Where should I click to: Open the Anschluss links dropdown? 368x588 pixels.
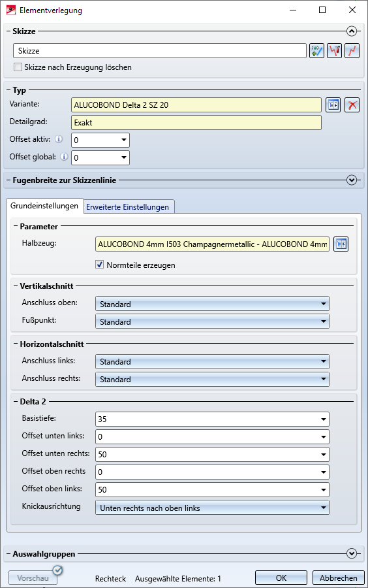click(x=212, y=361)
